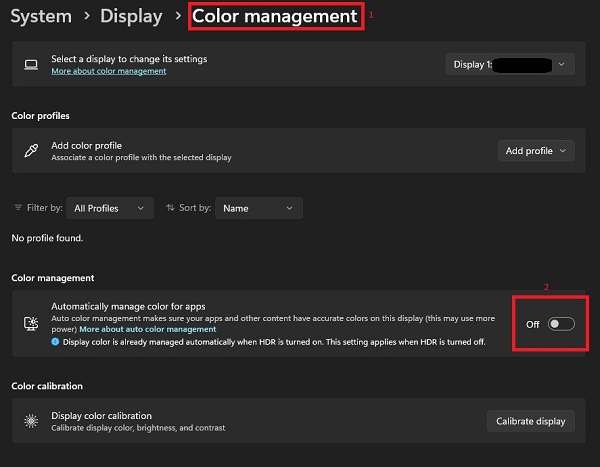Click the auto color management monitor icon
Viewport: 600px width, 467px height.
(31, 323)
